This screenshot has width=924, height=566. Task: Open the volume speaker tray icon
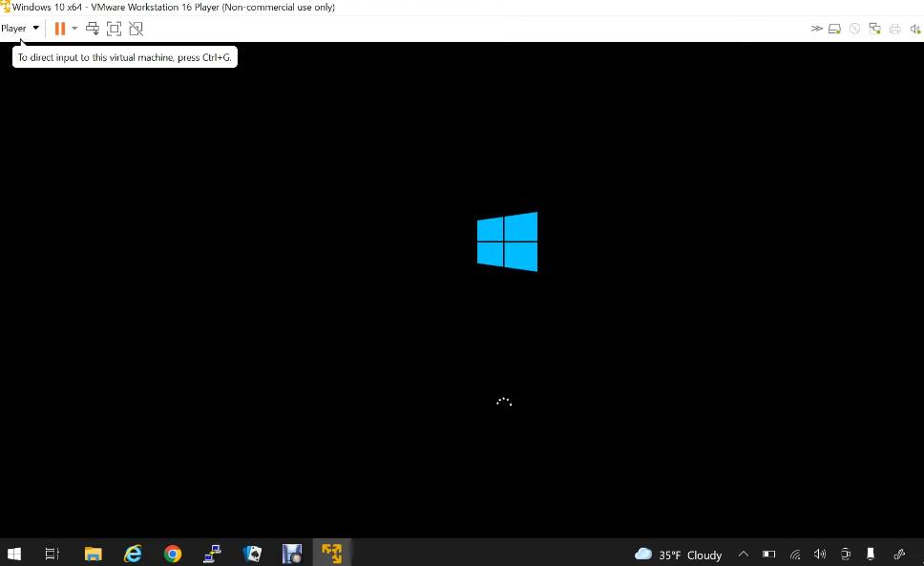click(820, 555)
